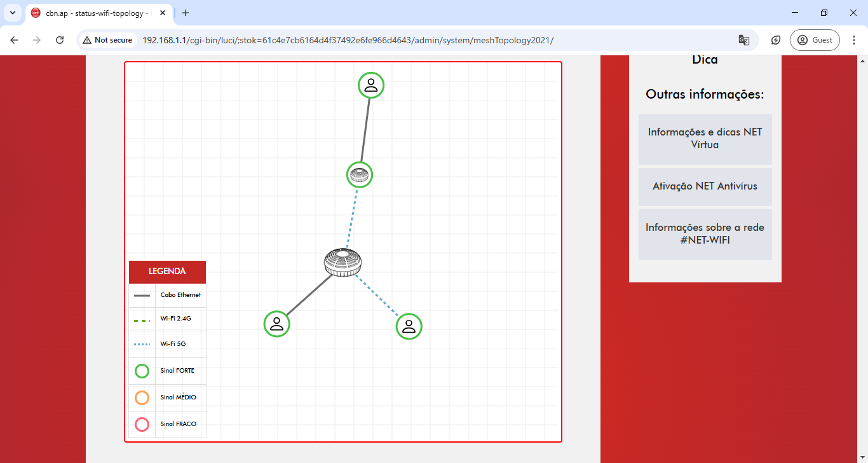This screenshot has height=463, width=868.
Task: Select the cbn.ap status-wifi-topology tab
Action: pos(95,13)
